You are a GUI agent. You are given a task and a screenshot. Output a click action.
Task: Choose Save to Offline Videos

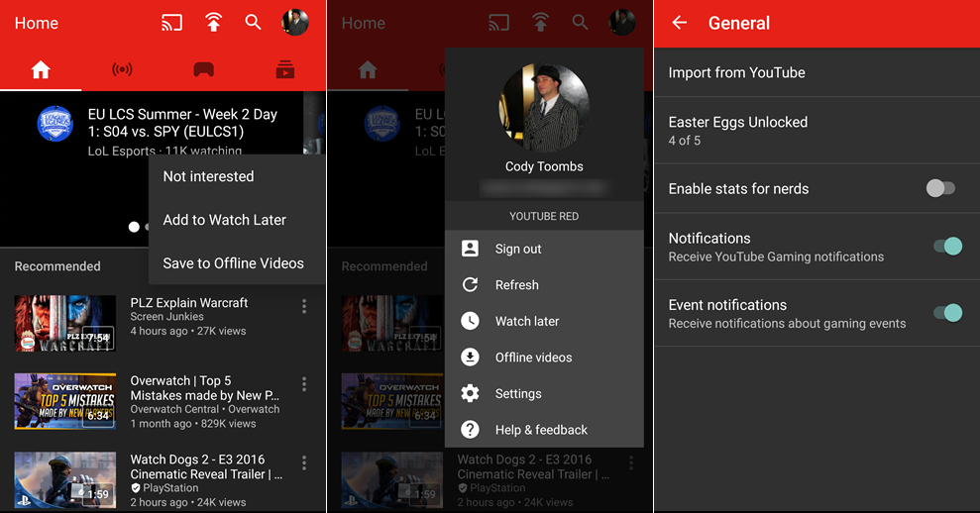(x=236, y=263)
